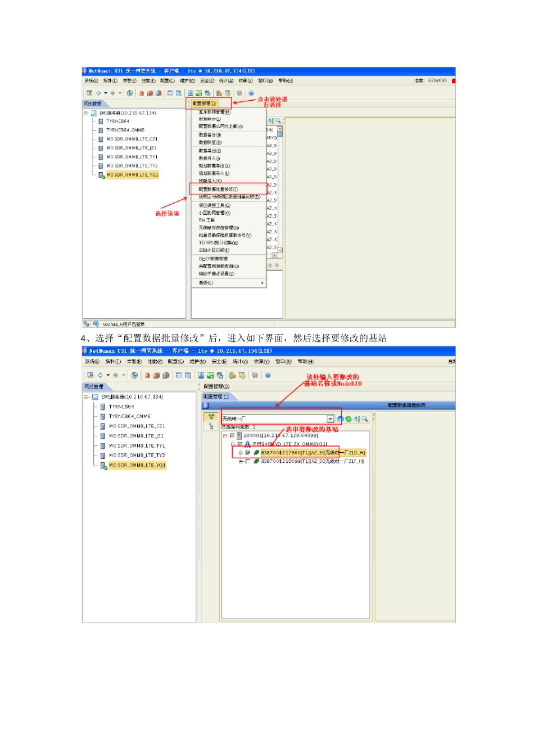Click the green refresh icon beside the filter box
The height and width of the screenshot is (756, 534).
tap(349, 419)
